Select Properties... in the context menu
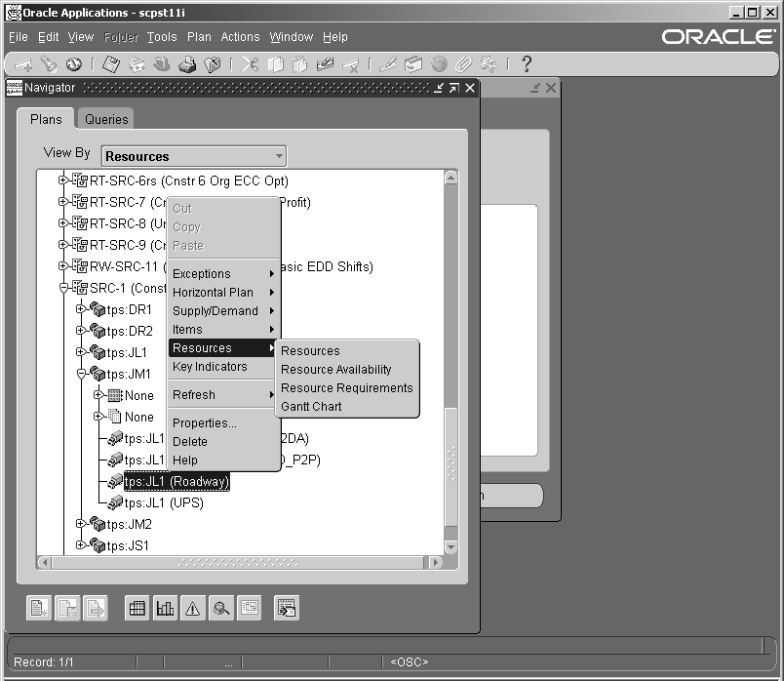The image size is (784, 681). pos(223,422)
